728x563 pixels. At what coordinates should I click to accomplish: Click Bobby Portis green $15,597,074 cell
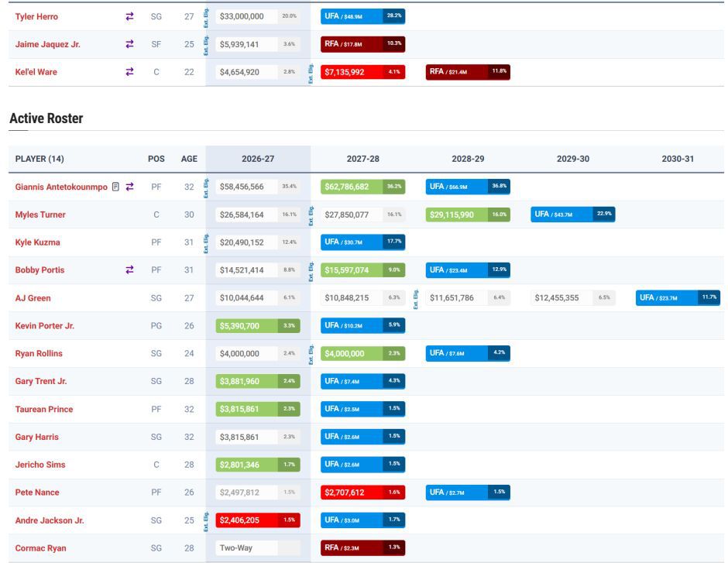click(362, 269)
